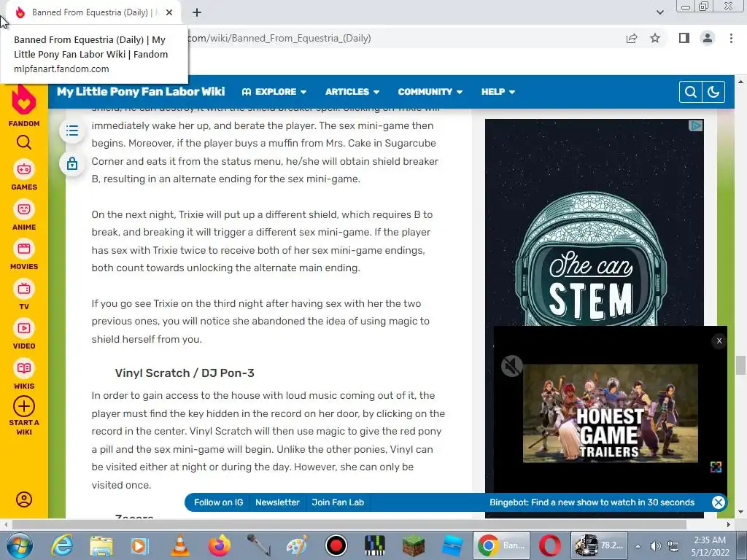Open the user account icon in sidebar

(24, 499)
